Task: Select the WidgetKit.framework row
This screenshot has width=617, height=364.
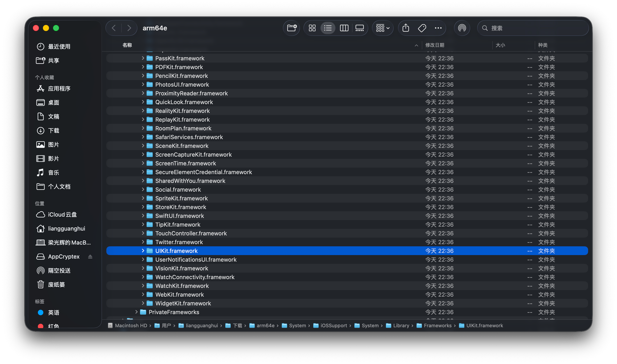Action: pos(347,303)
